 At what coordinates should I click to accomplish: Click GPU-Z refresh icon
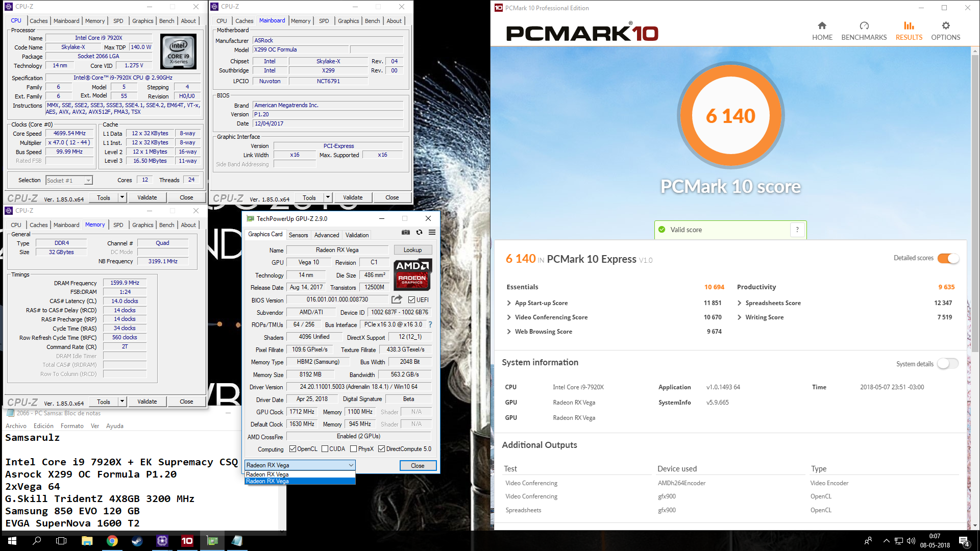coord(419,232)
